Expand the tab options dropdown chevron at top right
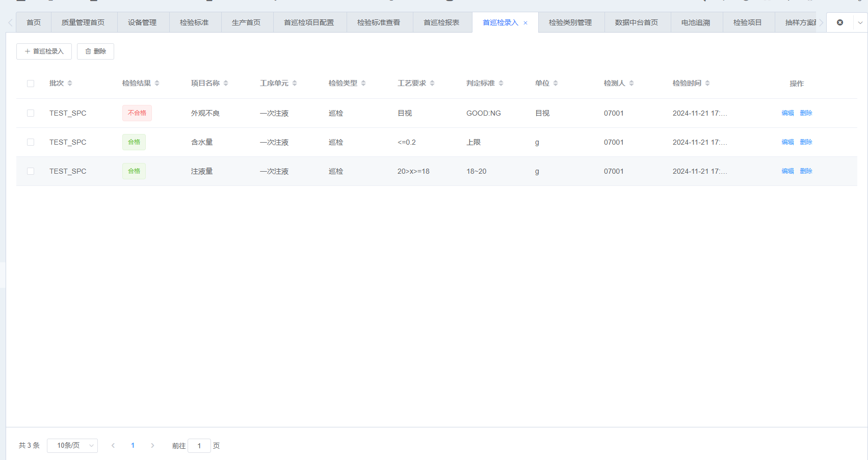The height and width of the screenshot is (460, 868). (x=860, y=22)
